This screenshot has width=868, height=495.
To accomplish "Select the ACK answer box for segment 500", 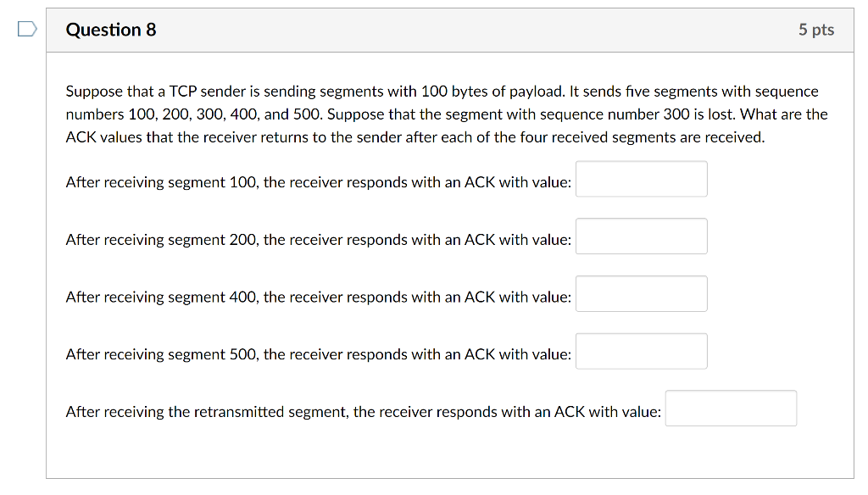I will point(641,351).
